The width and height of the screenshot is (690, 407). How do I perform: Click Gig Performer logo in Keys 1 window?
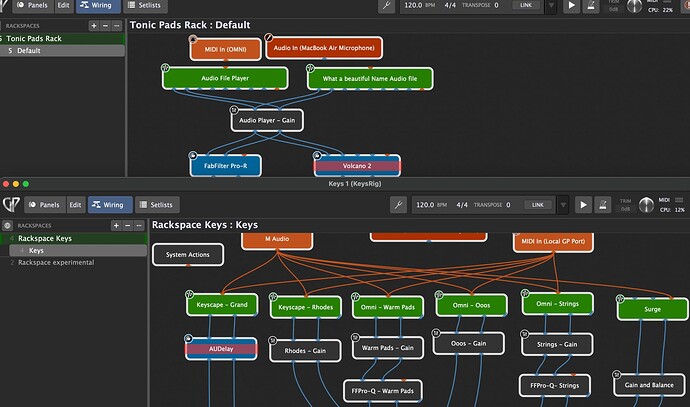pyautogui.click(x=11, y=204)
